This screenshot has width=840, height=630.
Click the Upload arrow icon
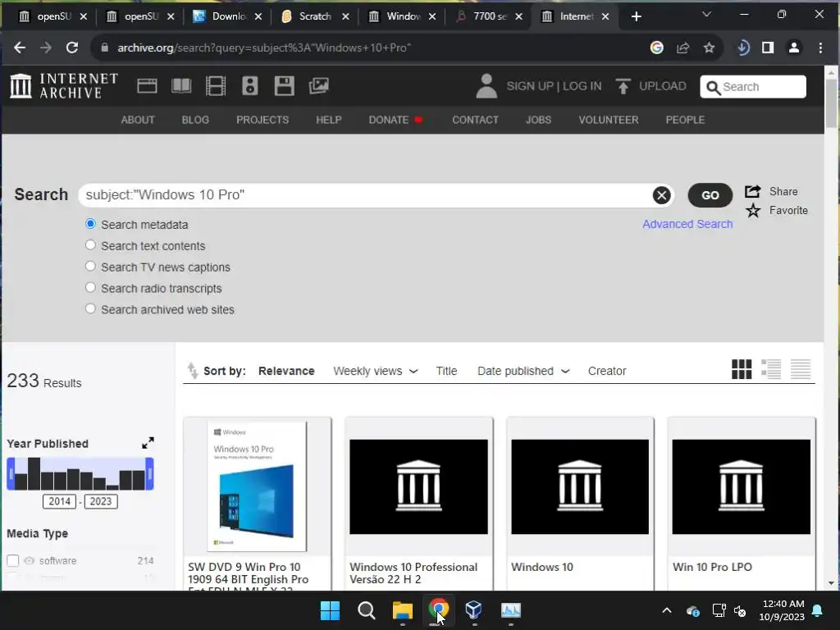coord(623,86)
